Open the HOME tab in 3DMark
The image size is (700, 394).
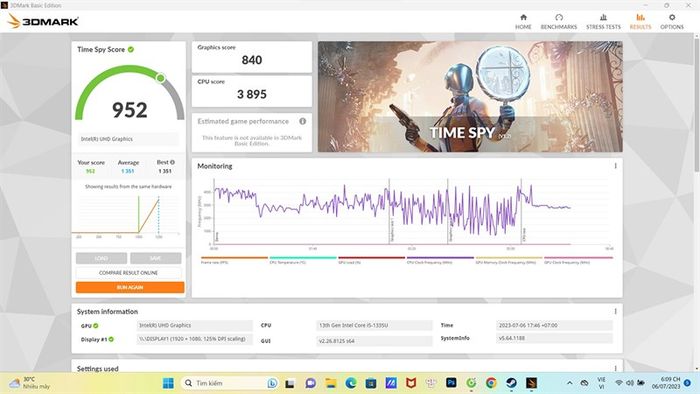click(x=523, y=21)
